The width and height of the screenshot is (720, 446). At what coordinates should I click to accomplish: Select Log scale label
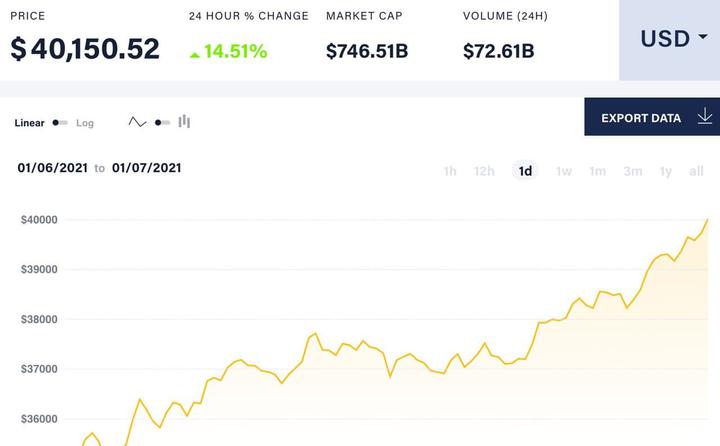[x=84, y=123]
